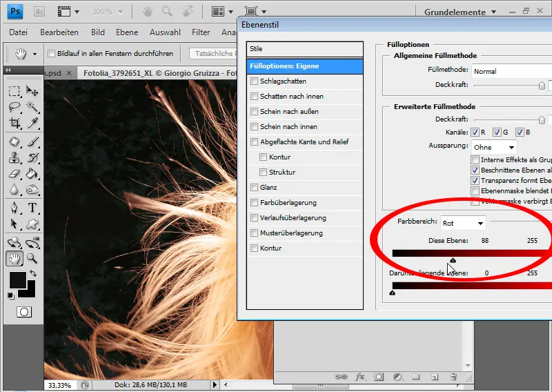The width and height of the screenshot is (552, 392).
Task: Select the 3D Rotate tool
Action: pyautogui.click(x=14, y=242)
